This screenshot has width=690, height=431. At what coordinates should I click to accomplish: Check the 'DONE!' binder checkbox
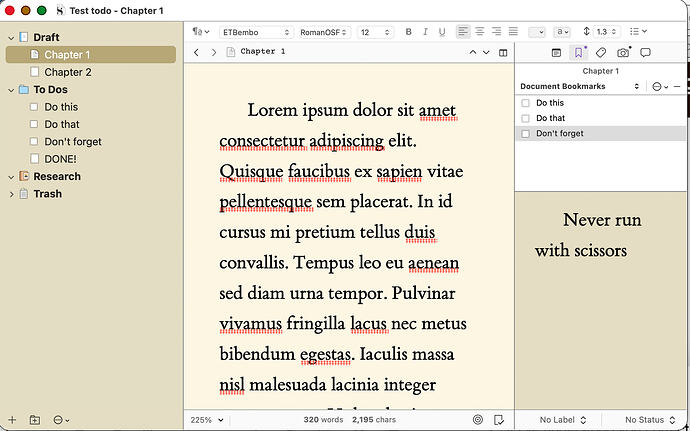[34, 158]
